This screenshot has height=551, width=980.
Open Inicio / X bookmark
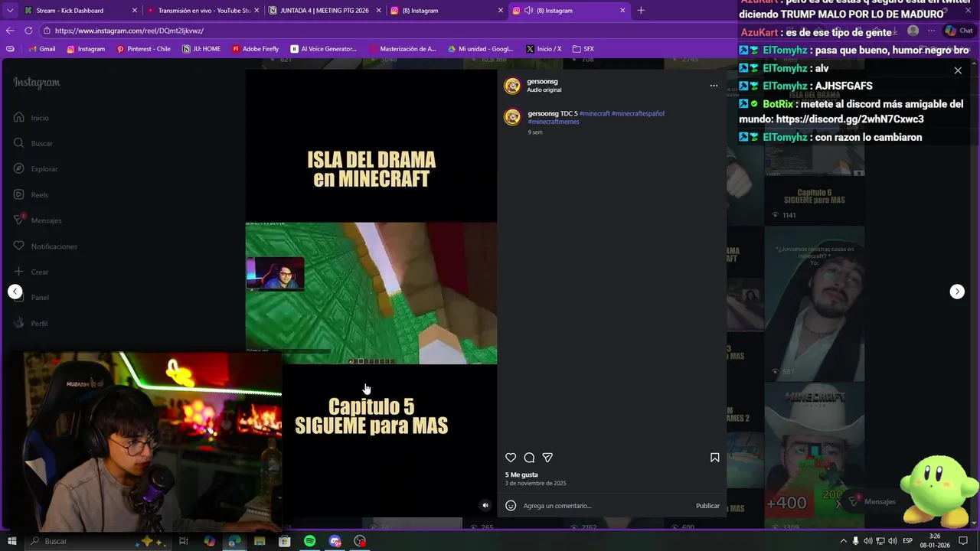[x=544, y=49]
